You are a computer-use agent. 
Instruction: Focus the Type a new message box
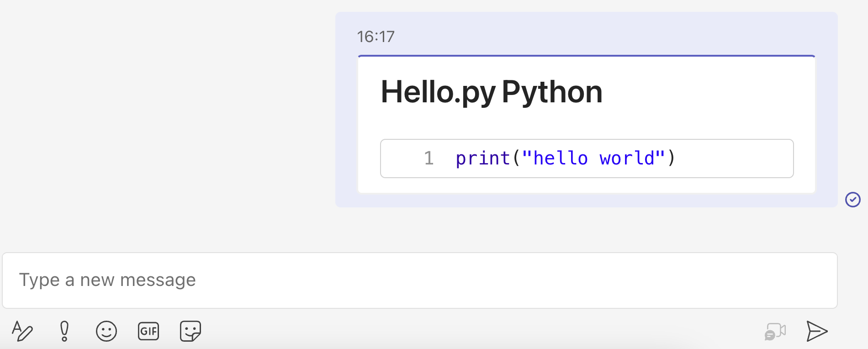point(420,280)
